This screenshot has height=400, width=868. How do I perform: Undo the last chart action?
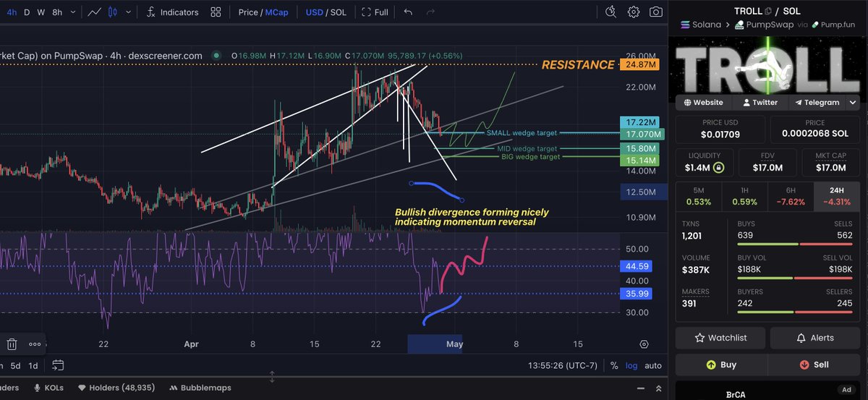point(408,12)
